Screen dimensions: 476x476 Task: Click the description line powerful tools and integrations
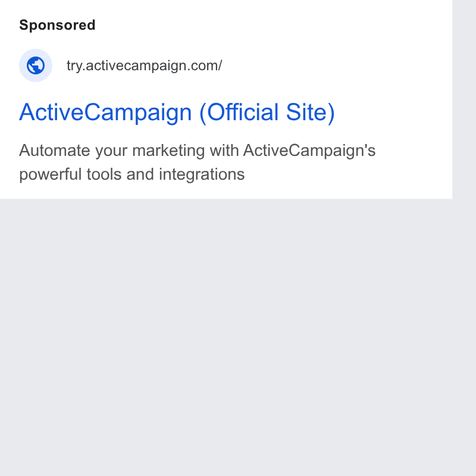(x=131, y=174)
